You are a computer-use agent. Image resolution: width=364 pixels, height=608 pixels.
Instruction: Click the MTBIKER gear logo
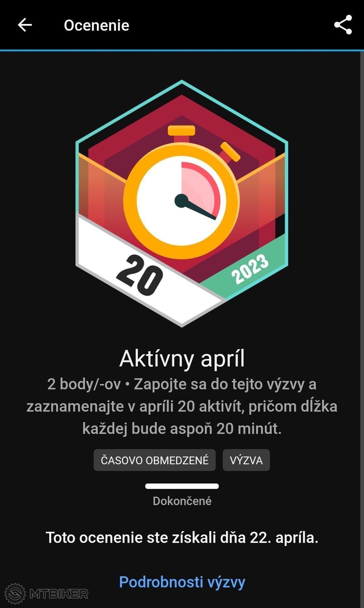15,593
